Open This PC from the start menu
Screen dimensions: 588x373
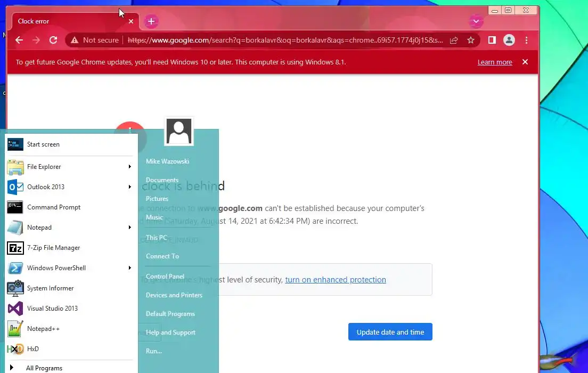point(157,238)
